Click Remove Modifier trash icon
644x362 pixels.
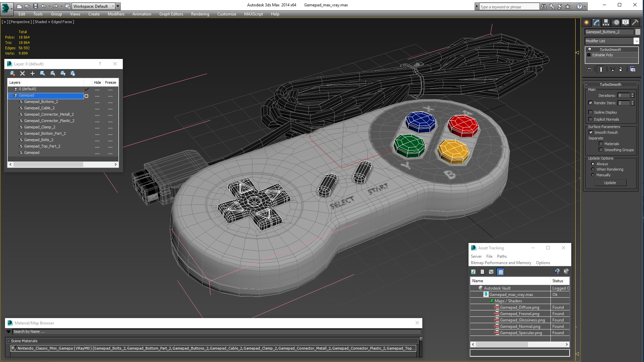pos(621,69)
